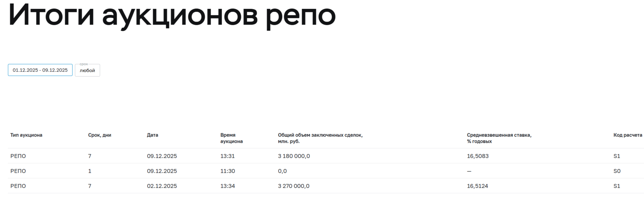Open the срок dropdown showing любой

pos(87,70)
